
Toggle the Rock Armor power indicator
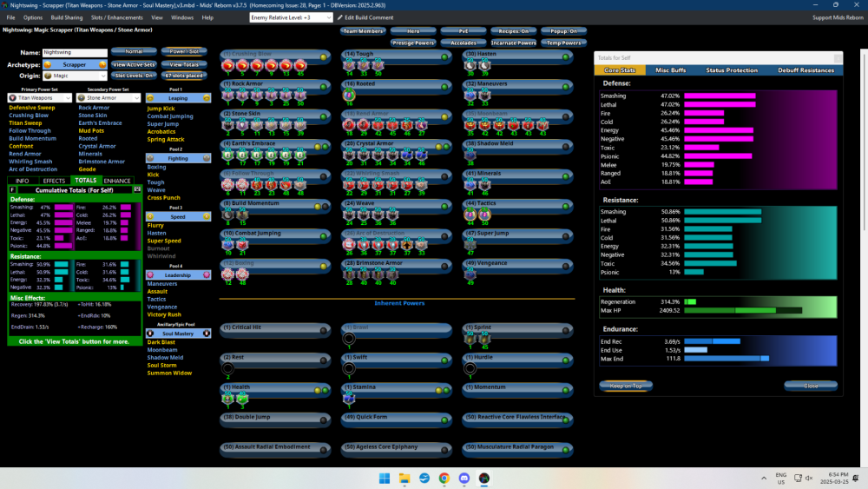(x=323, y=87)
